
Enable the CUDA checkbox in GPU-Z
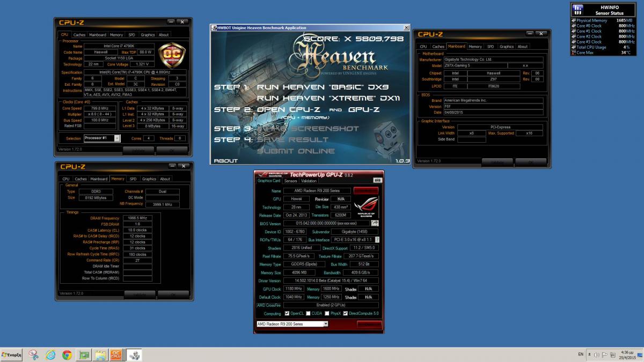[x=309, y=313]
